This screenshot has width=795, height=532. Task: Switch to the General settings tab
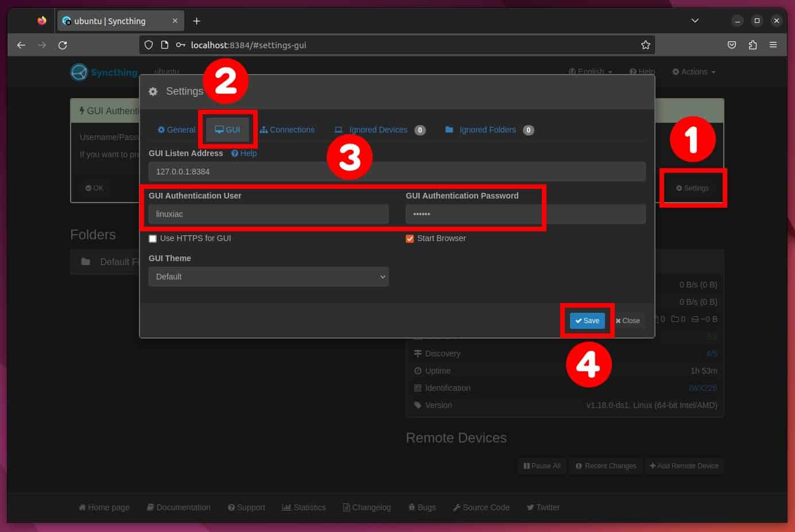176,130
